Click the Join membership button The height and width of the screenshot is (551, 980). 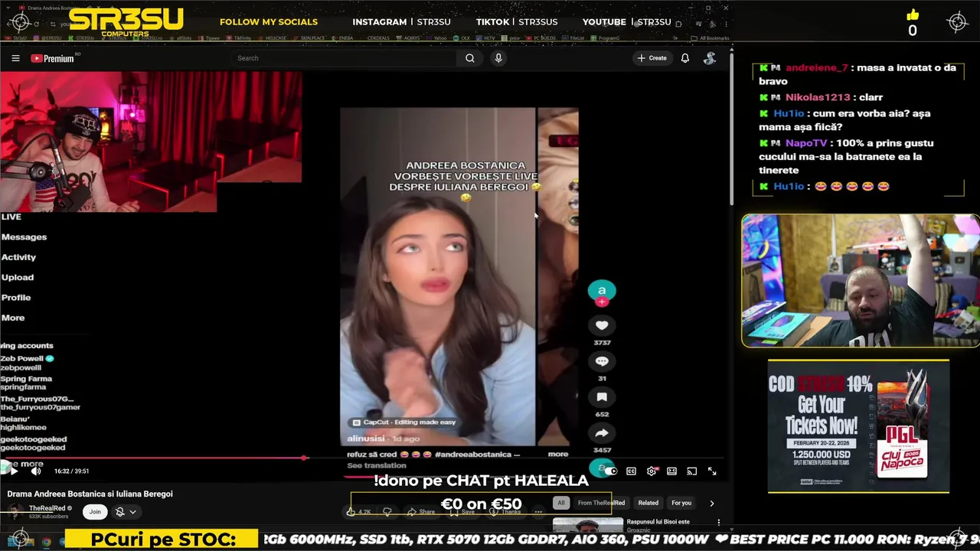(95, 512)
